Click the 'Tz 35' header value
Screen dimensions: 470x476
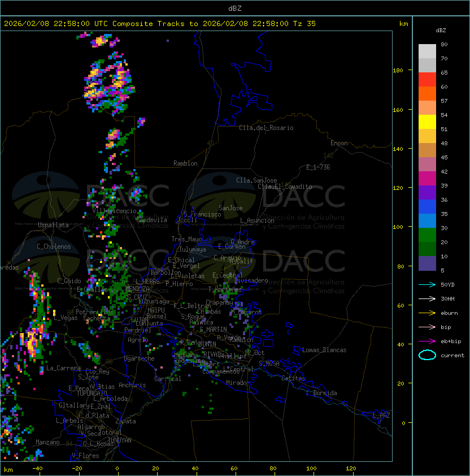[304, 24]
